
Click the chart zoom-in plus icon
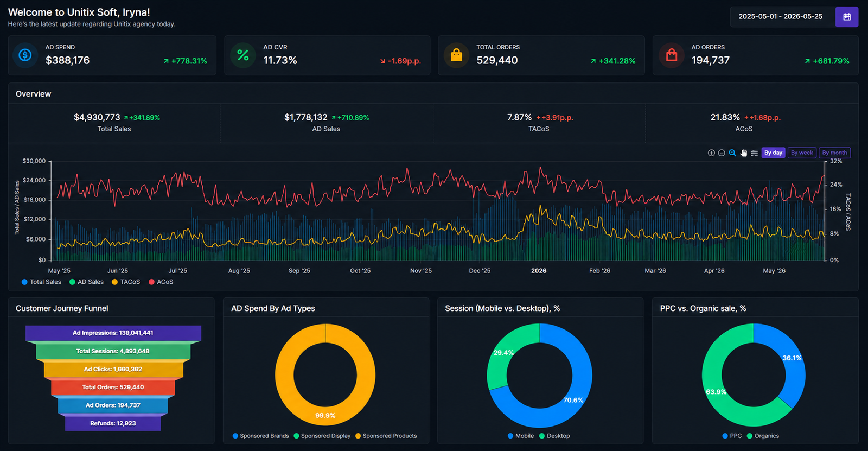(x=711, y=153)
